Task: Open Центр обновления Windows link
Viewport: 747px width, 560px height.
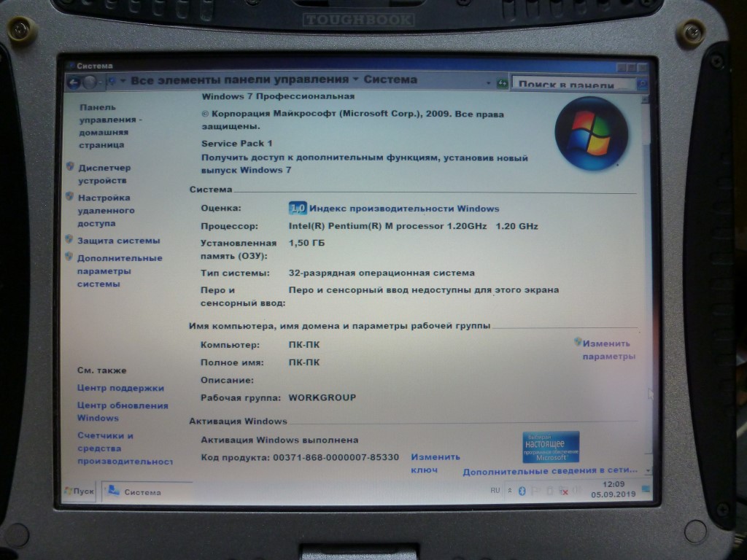Action: 123,411
